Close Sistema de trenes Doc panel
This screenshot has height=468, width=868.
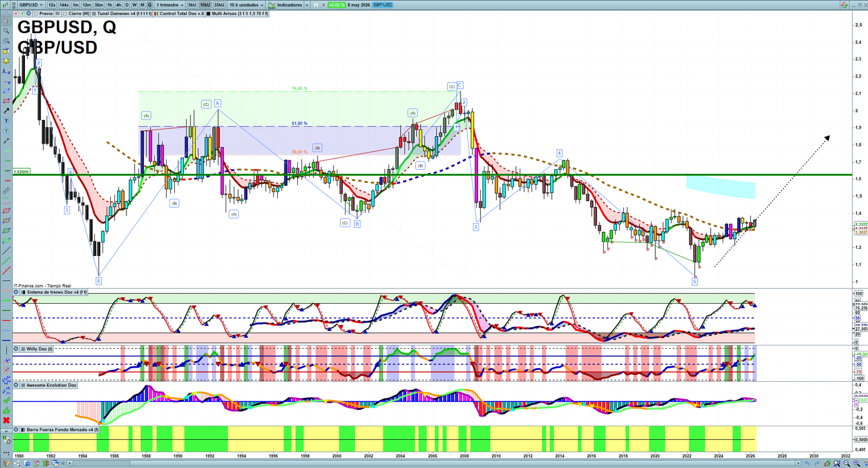(x=16, y=292)
